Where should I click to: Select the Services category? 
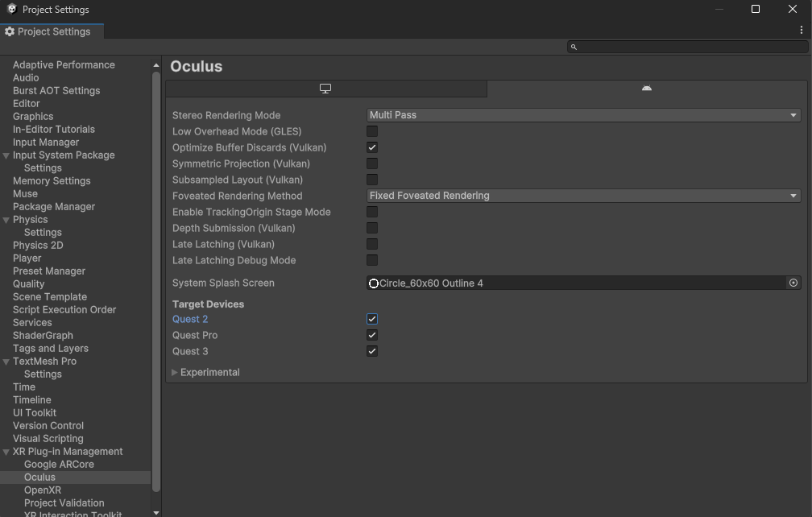coord(32,323)
